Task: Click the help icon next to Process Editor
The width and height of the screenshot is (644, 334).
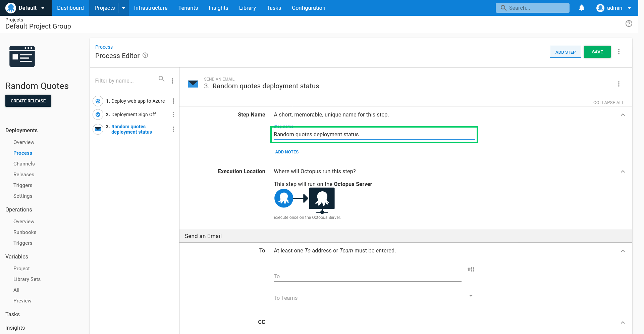Action: [145, 55]
